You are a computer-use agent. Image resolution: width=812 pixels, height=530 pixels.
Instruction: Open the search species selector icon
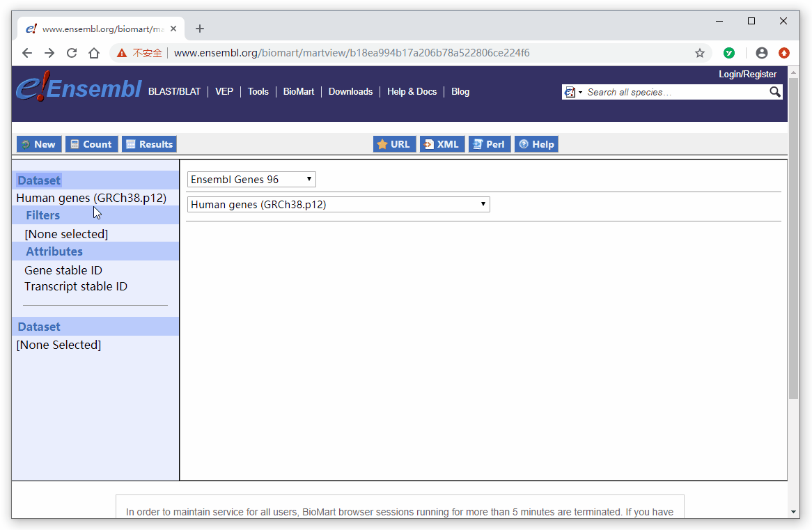[x=572, y=92]
